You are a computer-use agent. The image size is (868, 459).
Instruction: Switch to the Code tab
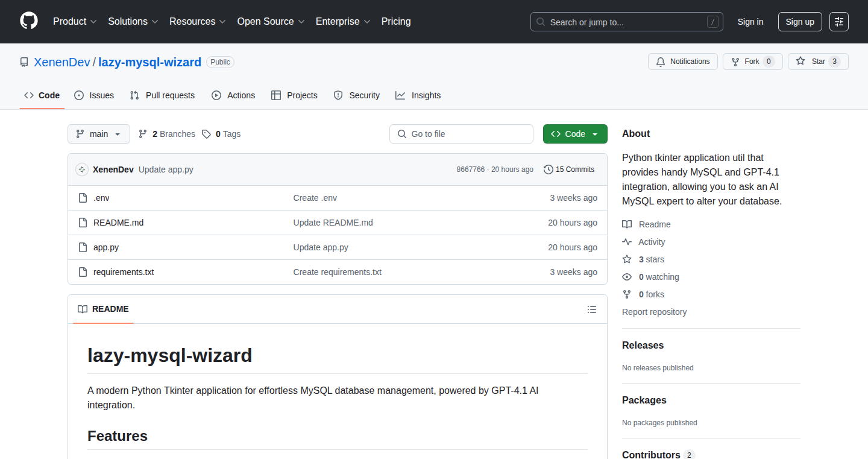click(x=42, y=95)
